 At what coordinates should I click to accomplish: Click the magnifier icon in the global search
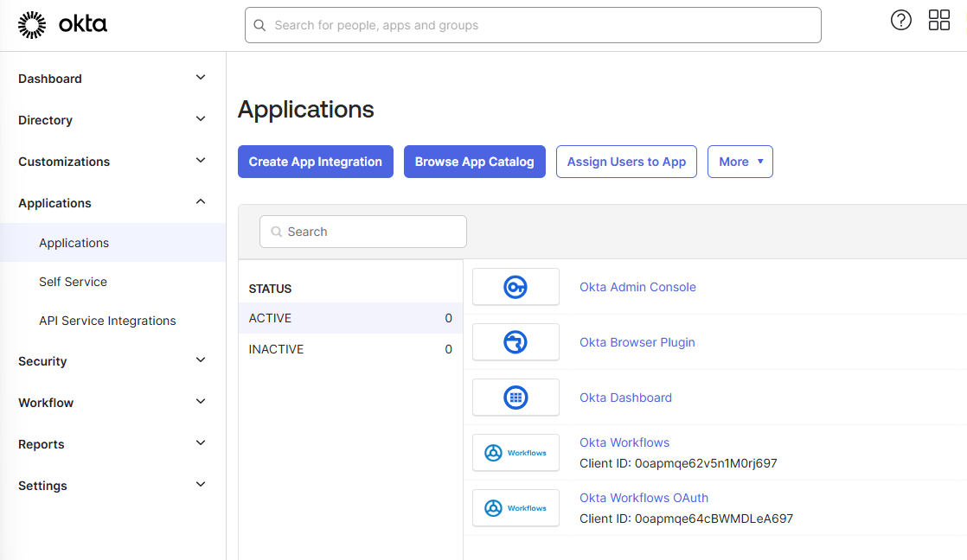(259, 25)
